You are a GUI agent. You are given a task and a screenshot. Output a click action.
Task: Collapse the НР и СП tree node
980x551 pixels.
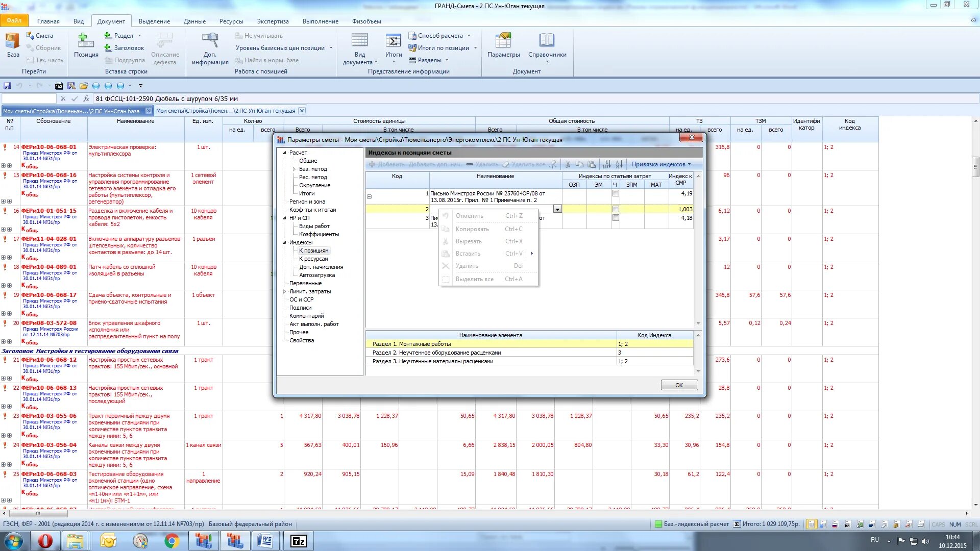tap(284, 218)
